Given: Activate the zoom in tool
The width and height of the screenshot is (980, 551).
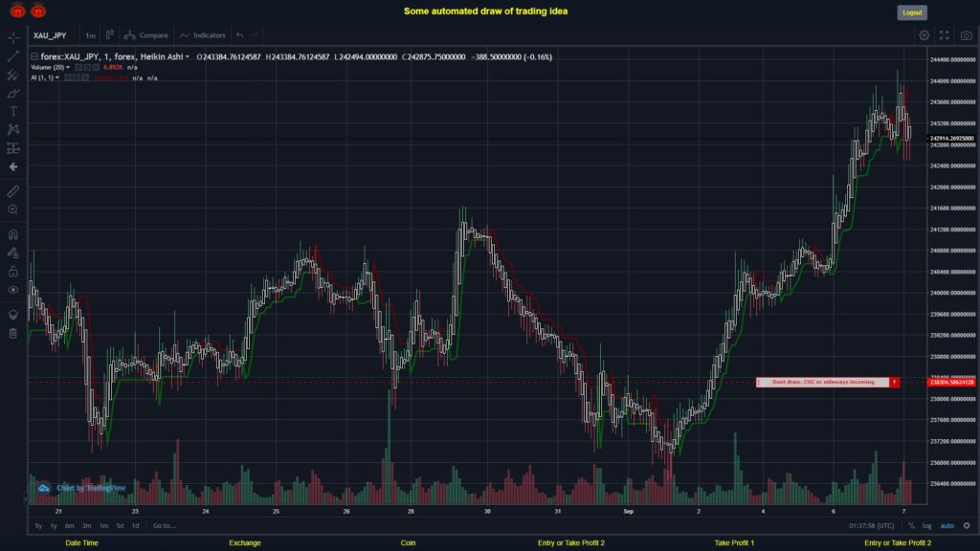Looking at the screenshot, I should 13,209.
